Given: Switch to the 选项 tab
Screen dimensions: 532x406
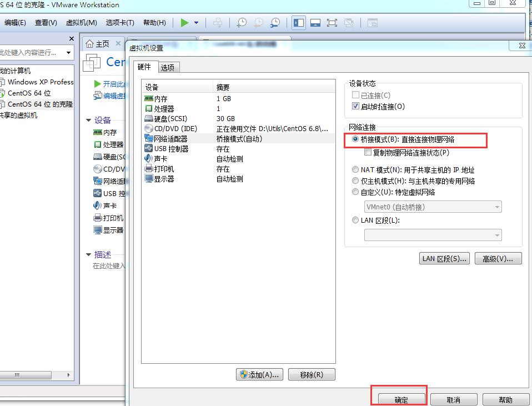Looking at the screenshot, I should click(x=168, y=68).
